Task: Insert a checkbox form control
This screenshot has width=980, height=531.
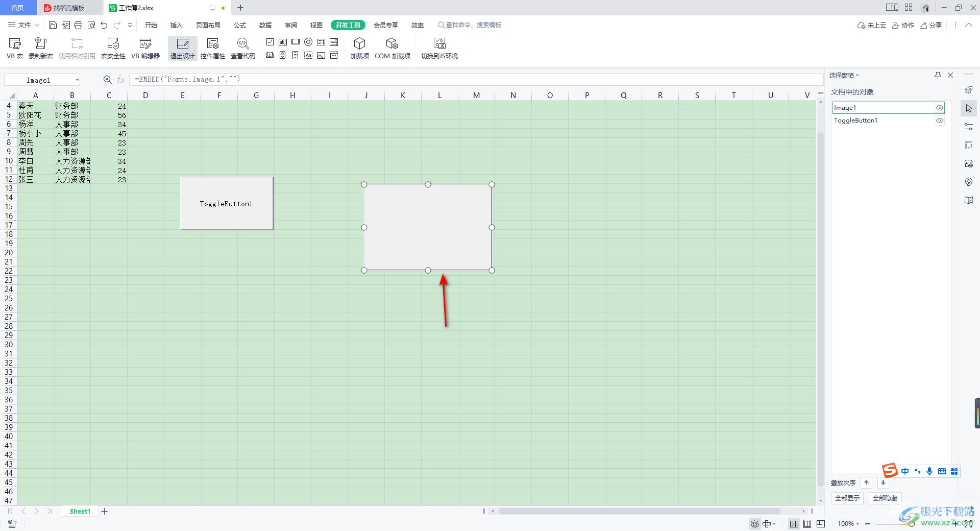Action: (270, 42)
